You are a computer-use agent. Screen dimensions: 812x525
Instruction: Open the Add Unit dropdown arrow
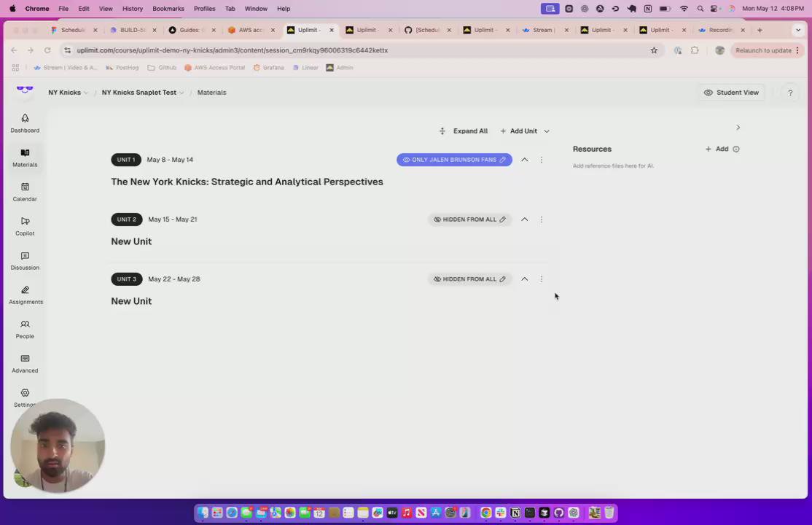coord(547,131)
